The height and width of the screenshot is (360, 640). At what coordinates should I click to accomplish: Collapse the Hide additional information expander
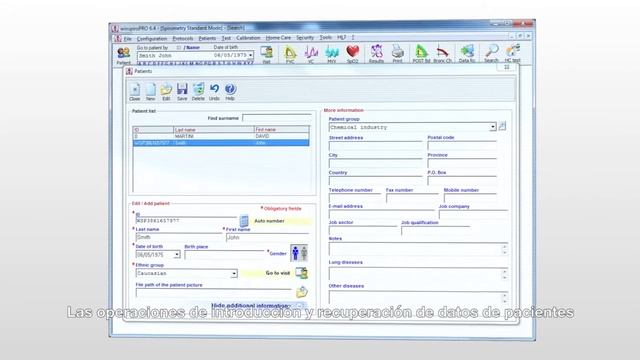pos(300,305)
